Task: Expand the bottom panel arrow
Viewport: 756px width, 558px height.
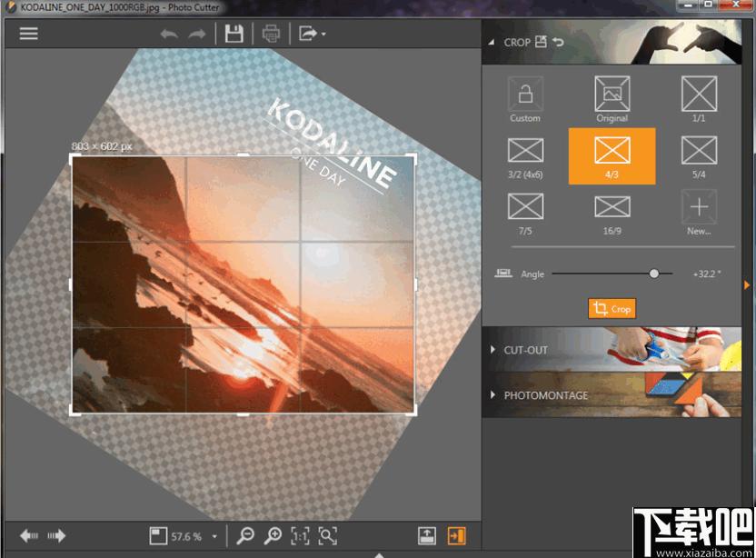Action: (x=379, y=555)
